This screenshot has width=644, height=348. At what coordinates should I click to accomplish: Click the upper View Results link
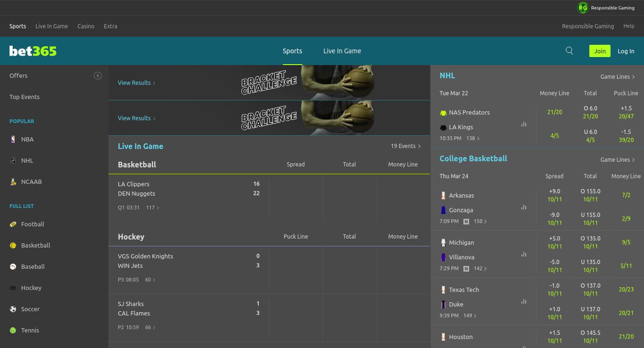tap(136, 83)
